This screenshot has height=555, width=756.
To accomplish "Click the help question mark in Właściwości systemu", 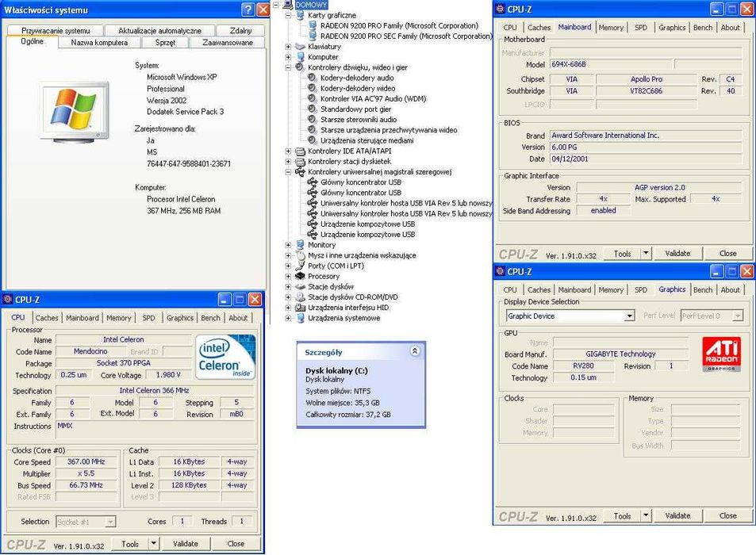I will click(x=248, y=10).
